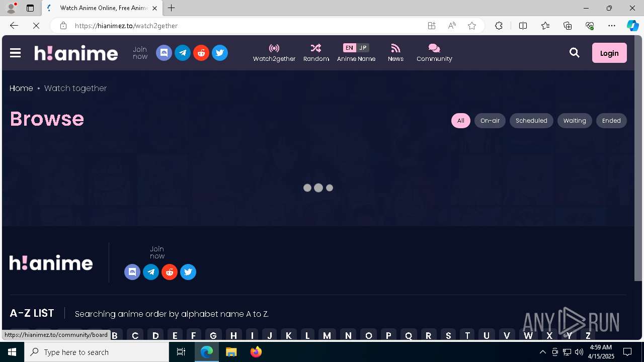
Task: Open Discord link in header
Action: click(164, 53)
